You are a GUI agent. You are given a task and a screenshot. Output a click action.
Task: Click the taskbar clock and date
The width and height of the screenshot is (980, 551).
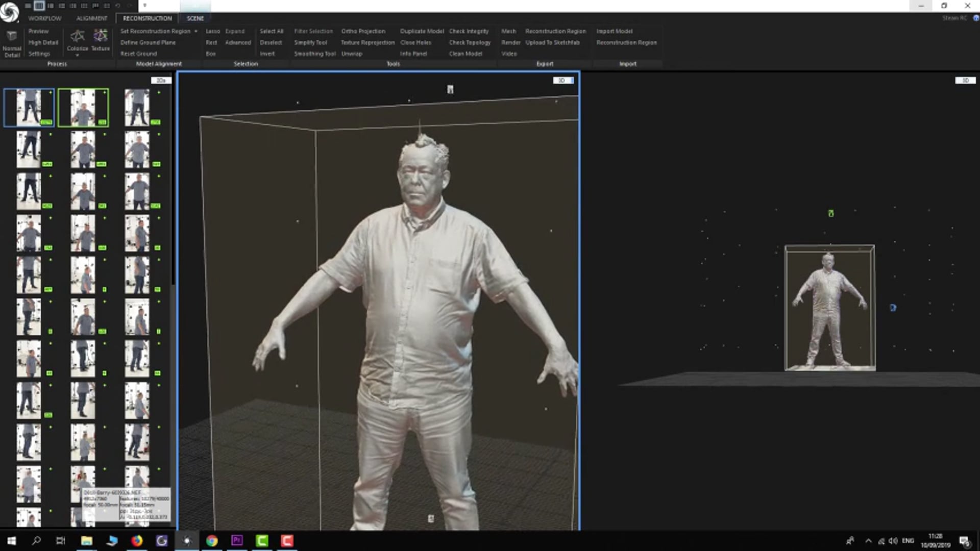pos(935,541)
